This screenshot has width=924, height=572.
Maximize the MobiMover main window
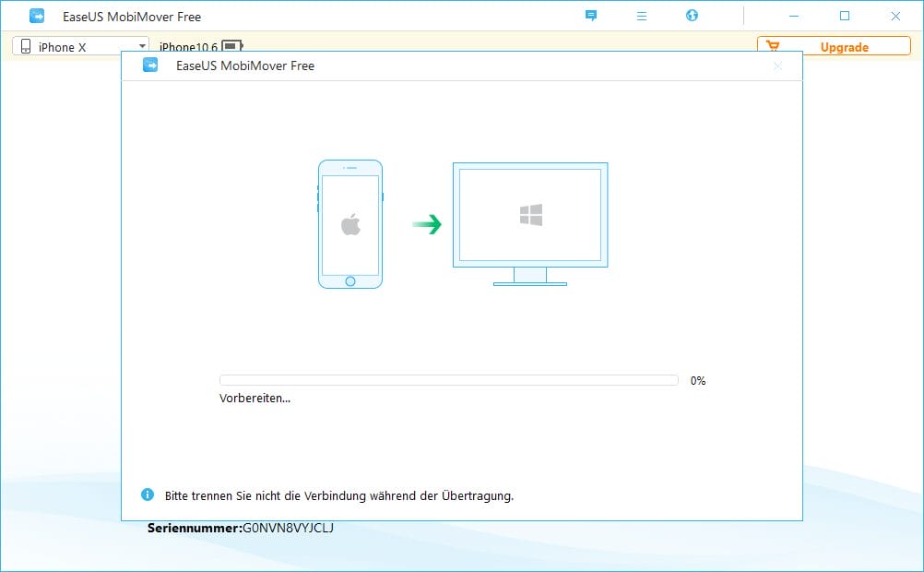[x=845, y=16]
